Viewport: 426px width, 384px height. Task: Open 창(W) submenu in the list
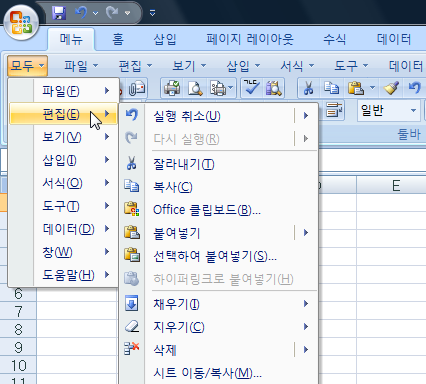click(x=63, y=252)
